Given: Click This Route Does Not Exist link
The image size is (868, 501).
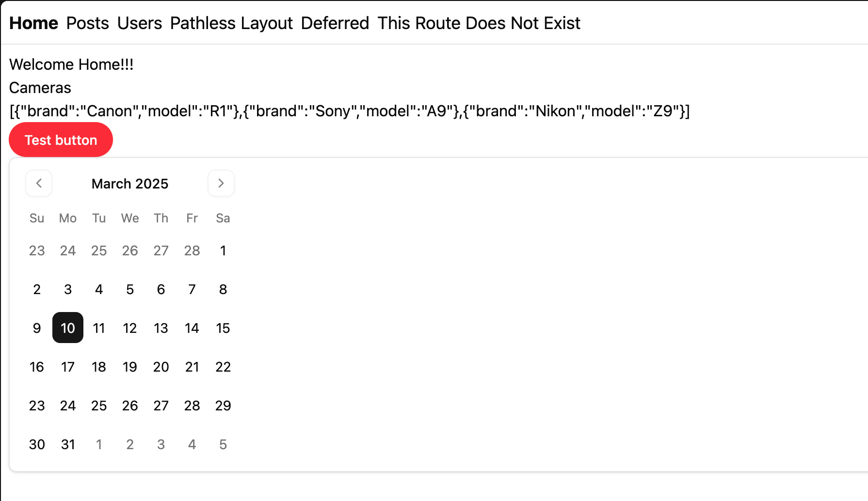Looking at the screenshot, I should (x=479, y=23).
